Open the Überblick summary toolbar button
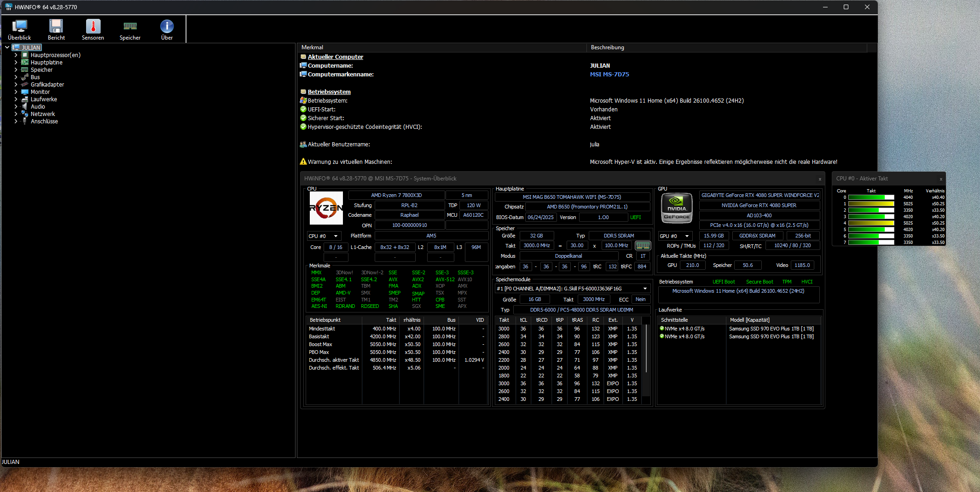The image size is (980, 492). pyautogui.click(x=19, y=29)
